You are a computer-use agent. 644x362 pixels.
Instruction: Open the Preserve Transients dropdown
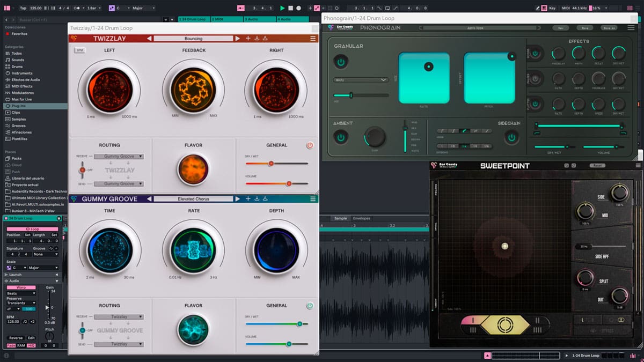point(21,303)
